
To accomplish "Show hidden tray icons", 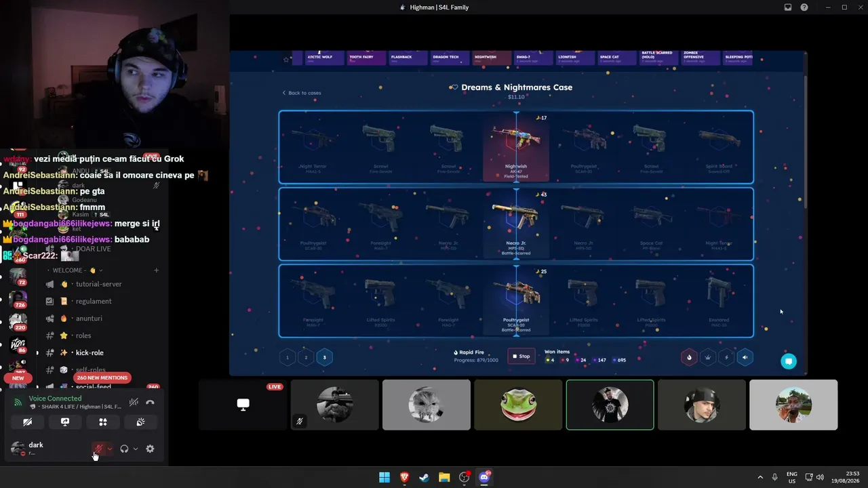I will [760, 477].
